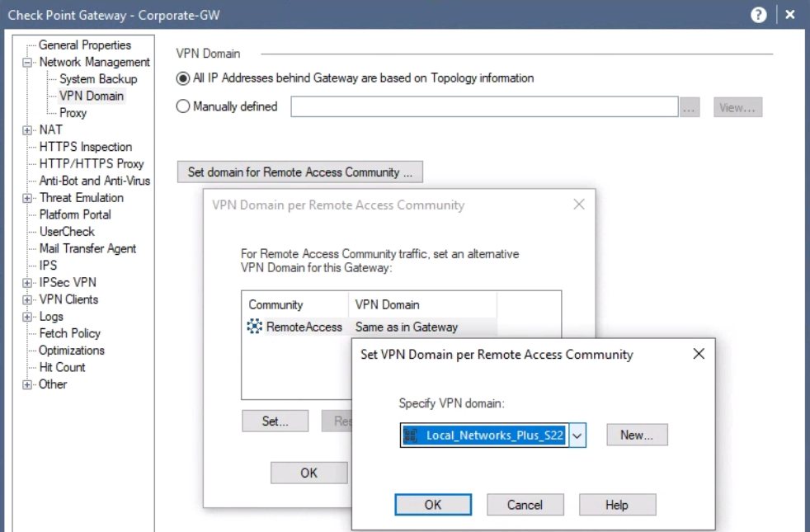Open the UserCheck page

[x=67, y=232]
